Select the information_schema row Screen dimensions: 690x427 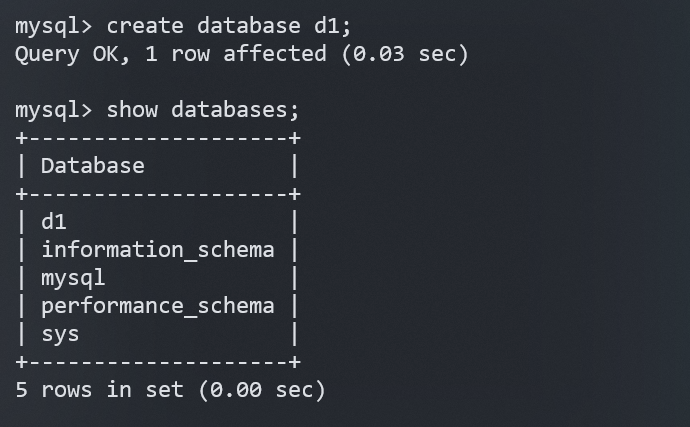coord(157,250)
